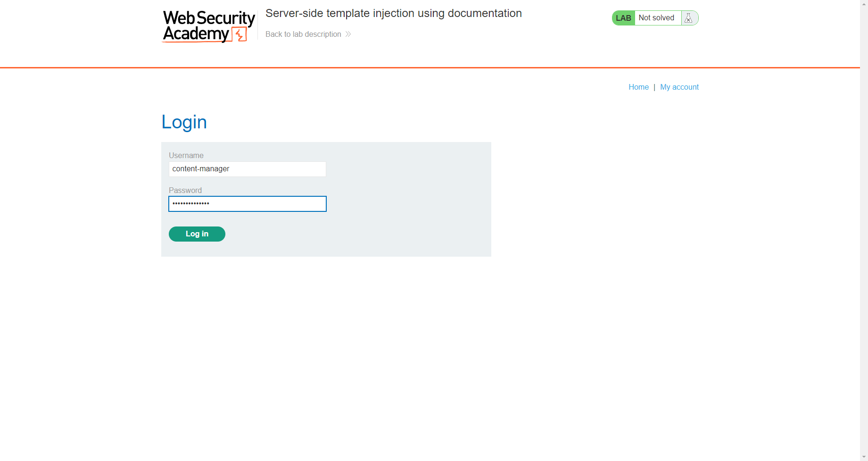
Task: Click the orange lightning bolt logo icon
Action: pyautogui.click(x=240, y=34)
